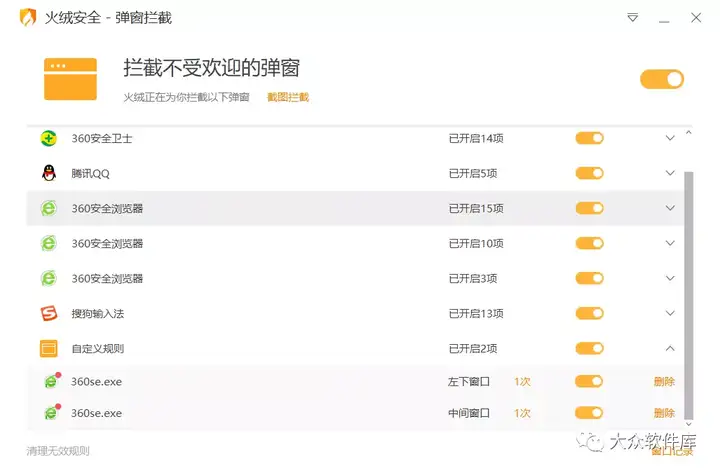
Task: Turn off the main popup blocking switch
Action: [x=662, y=79]
